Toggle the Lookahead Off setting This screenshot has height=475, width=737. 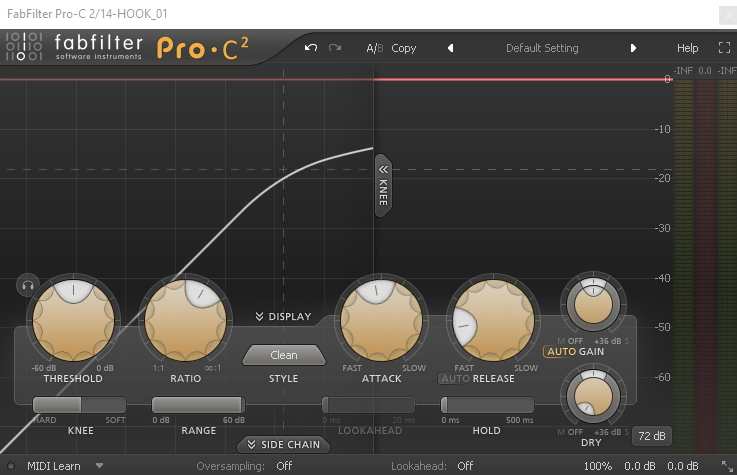click(465, 466)
